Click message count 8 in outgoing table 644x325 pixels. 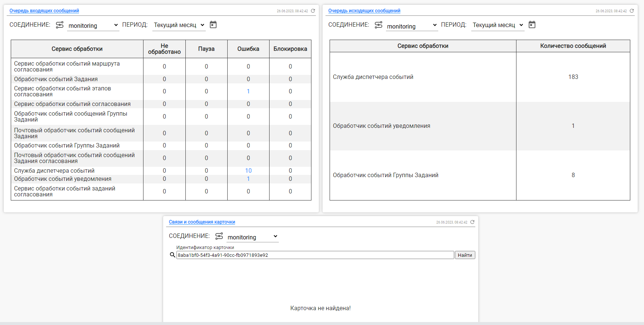[573, 175]
